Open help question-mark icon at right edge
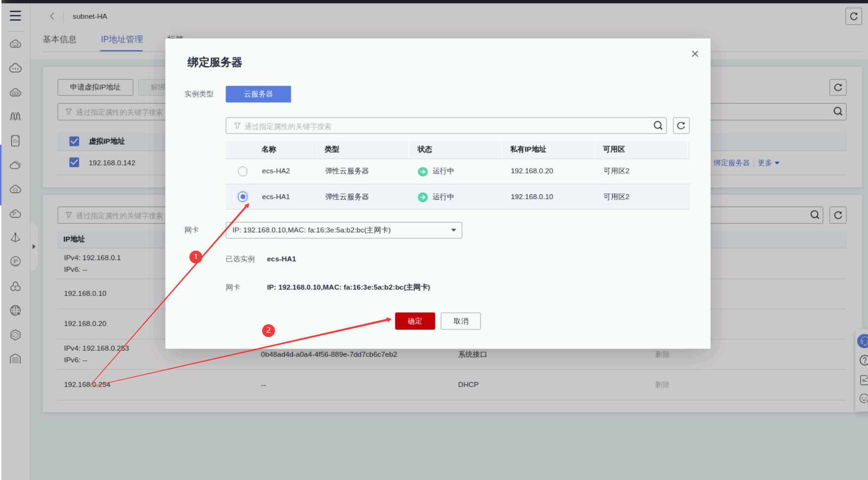This screenshot has height=480, width=868. pyautogui.click(x=863, y=360)
